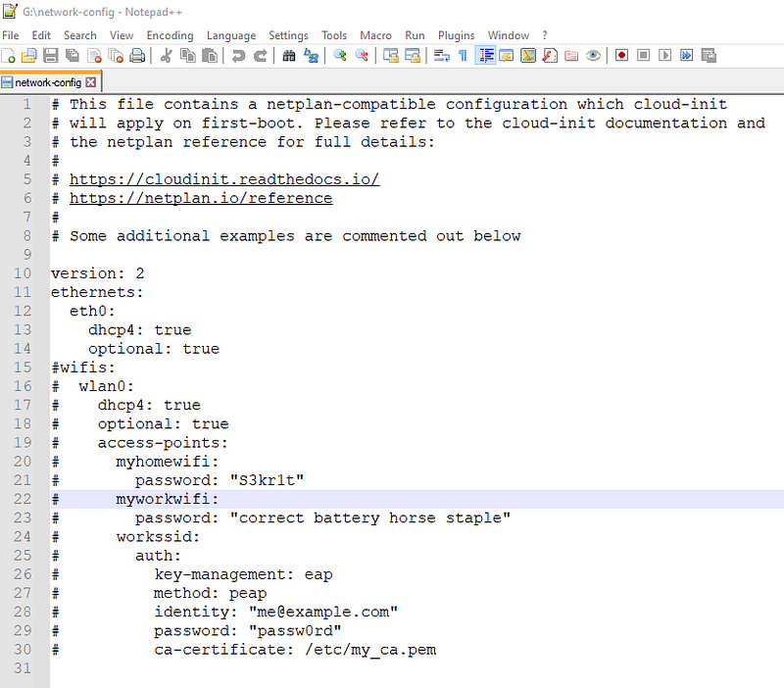Click the Print icon
This screenshot has height=688, width=784.
point(137,56)
